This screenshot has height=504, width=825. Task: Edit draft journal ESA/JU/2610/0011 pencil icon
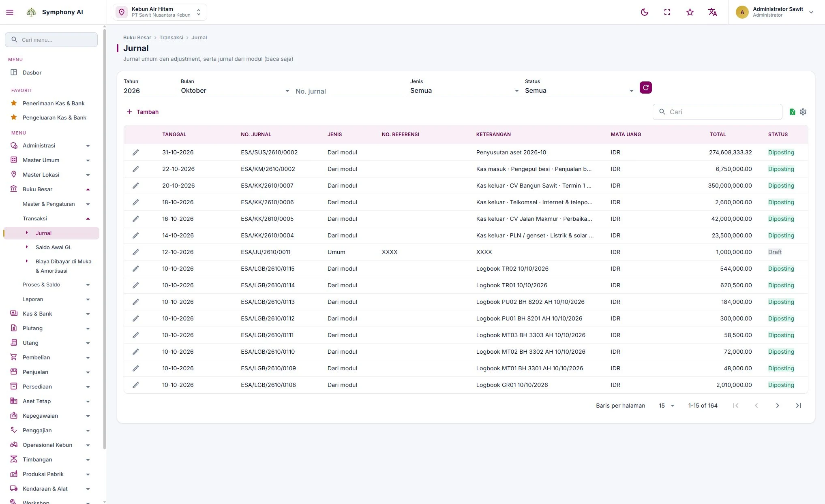coord(136,252)
